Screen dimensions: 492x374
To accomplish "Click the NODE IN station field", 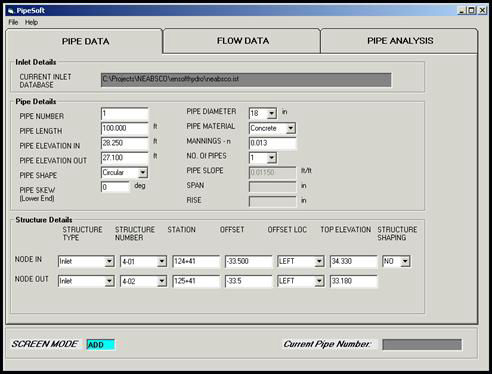I will click(x=196, y=261).
